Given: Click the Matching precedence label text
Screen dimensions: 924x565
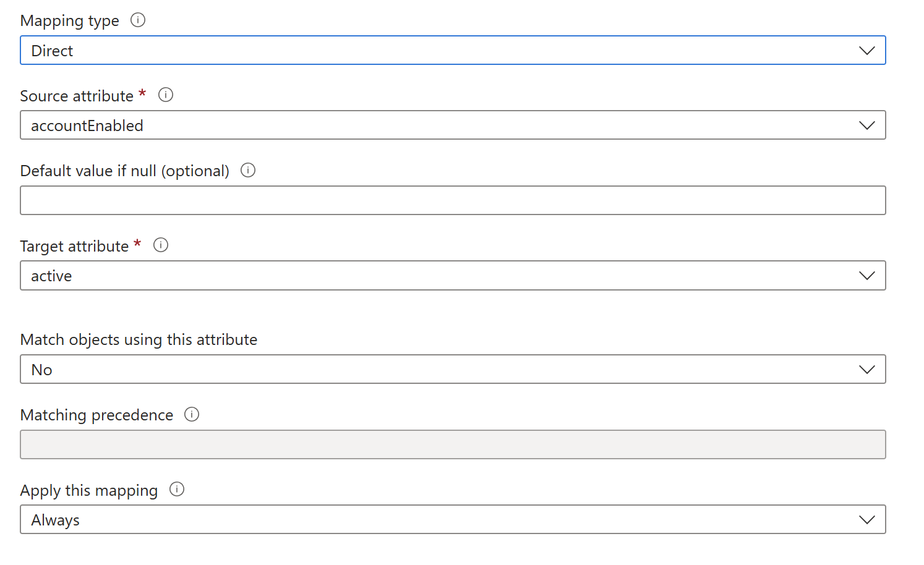Looking at the screenshot, I should [x=96, y=415].
